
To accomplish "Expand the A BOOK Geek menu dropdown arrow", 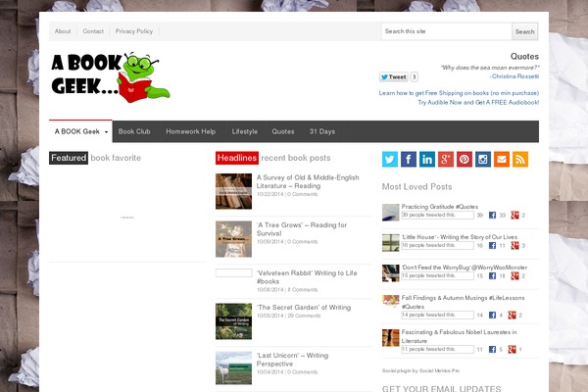I will pyautogui.click(x=106, y=132).
